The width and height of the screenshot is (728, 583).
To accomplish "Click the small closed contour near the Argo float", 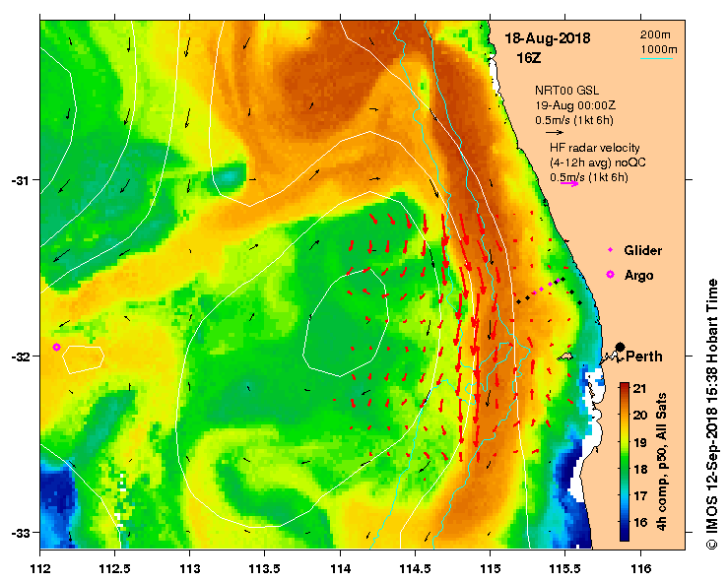I will [x=83, y=359].
